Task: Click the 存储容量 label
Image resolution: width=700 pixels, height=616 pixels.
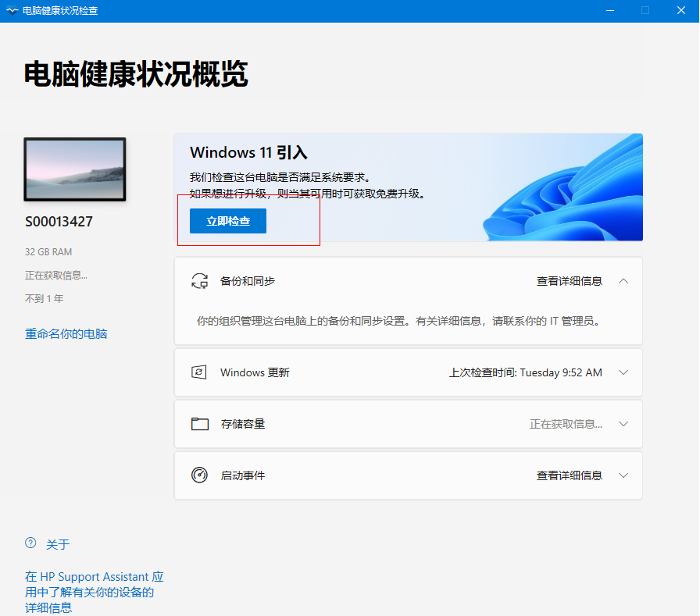Action: (x=243, y=424)
